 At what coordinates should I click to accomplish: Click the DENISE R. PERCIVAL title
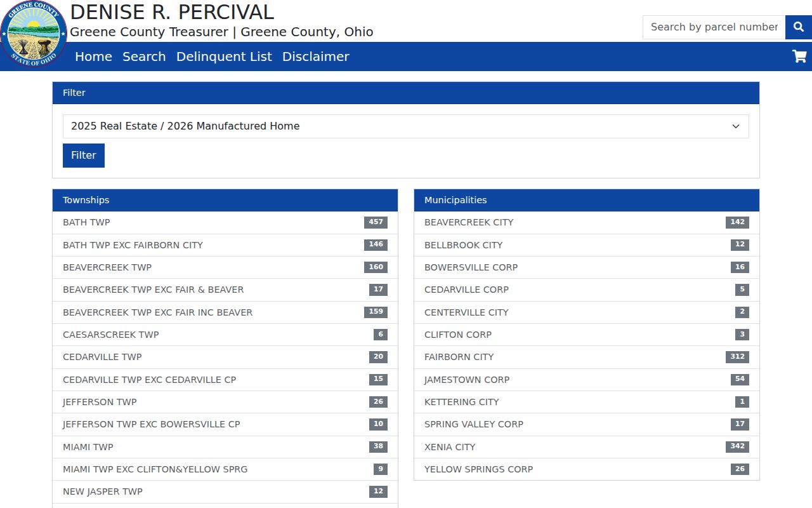click(x=172, y=12)
